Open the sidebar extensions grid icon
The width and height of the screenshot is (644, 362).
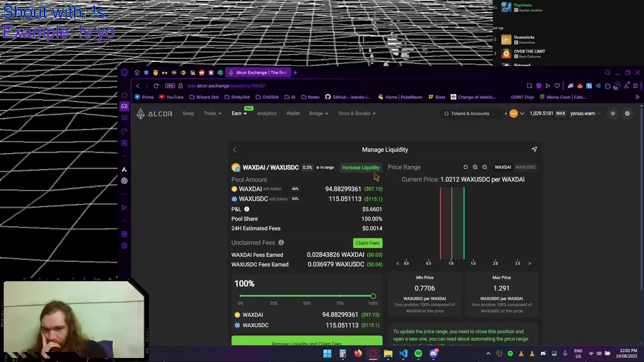[124, 234]
